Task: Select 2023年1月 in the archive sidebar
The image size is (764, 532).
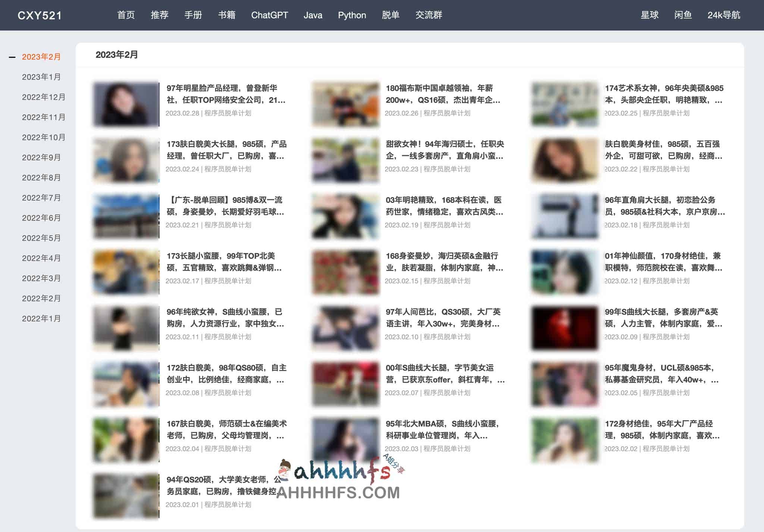Action: point(41,77)
